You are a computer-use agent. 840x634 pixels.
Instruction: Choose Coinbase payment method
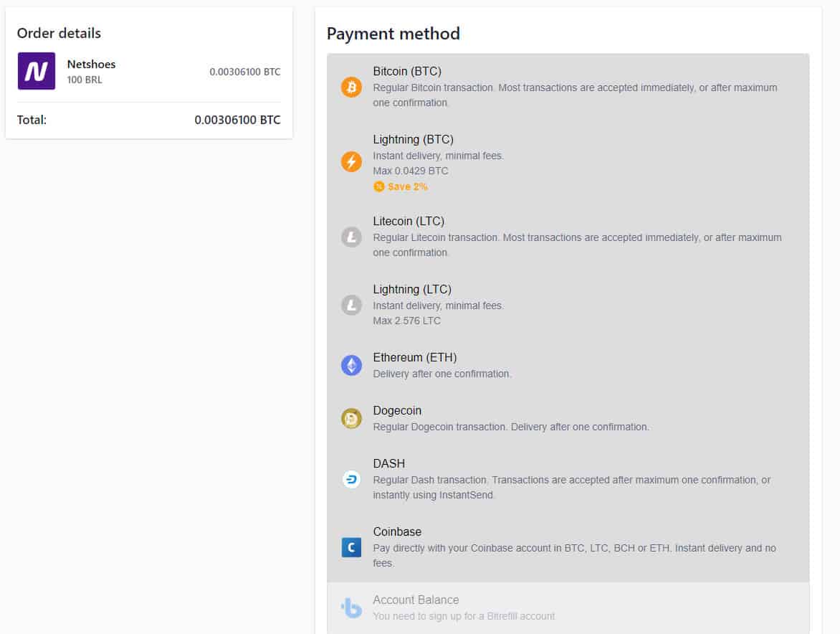point(568,547)
